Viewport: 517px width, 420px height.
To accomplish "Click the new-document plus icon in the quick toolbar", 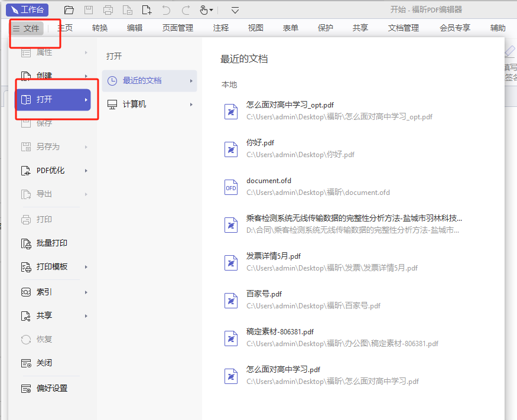I will [147, 10].
